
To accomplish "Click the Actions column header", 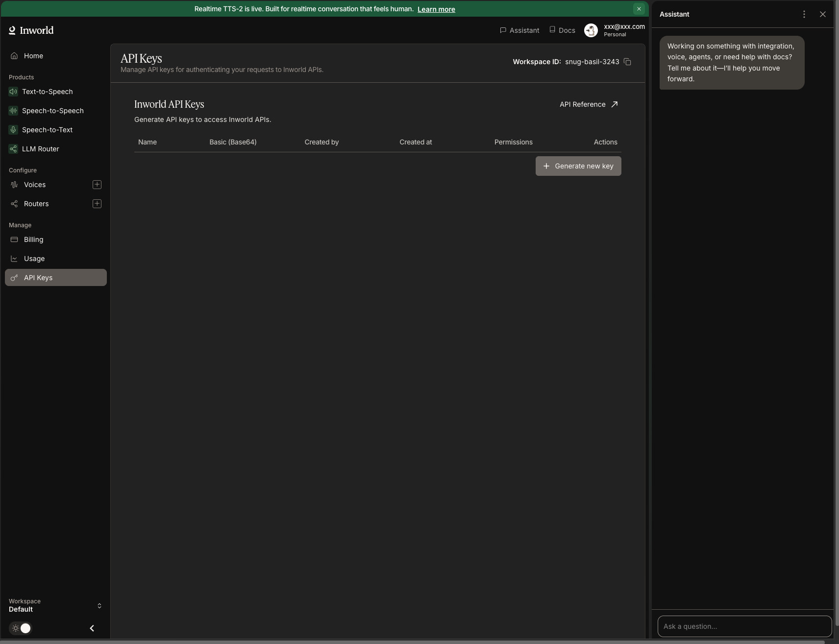I will [605, 142].
